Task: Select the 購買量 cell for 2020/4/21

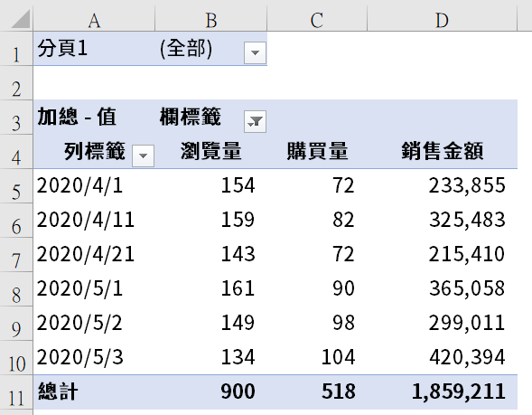Action: (317, 255)
